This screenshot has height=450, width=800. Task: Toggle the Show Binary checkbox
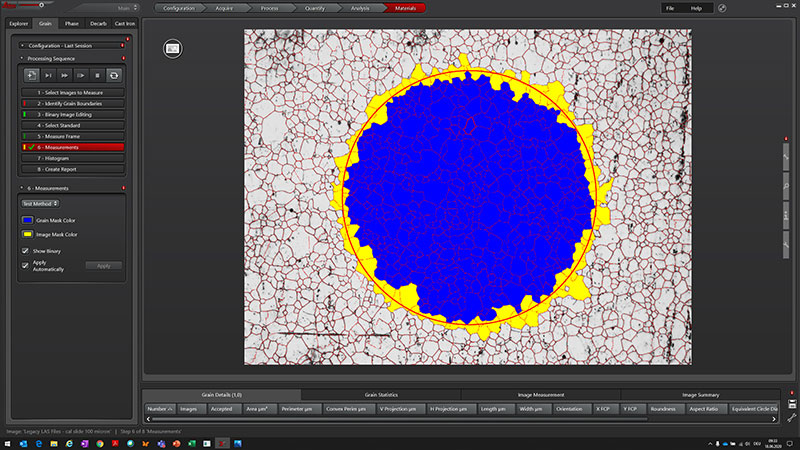click(26, 250)
